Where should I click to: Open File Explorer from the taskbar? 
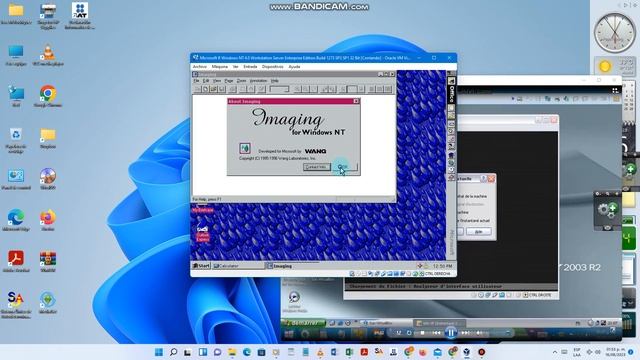click(232, 352)
